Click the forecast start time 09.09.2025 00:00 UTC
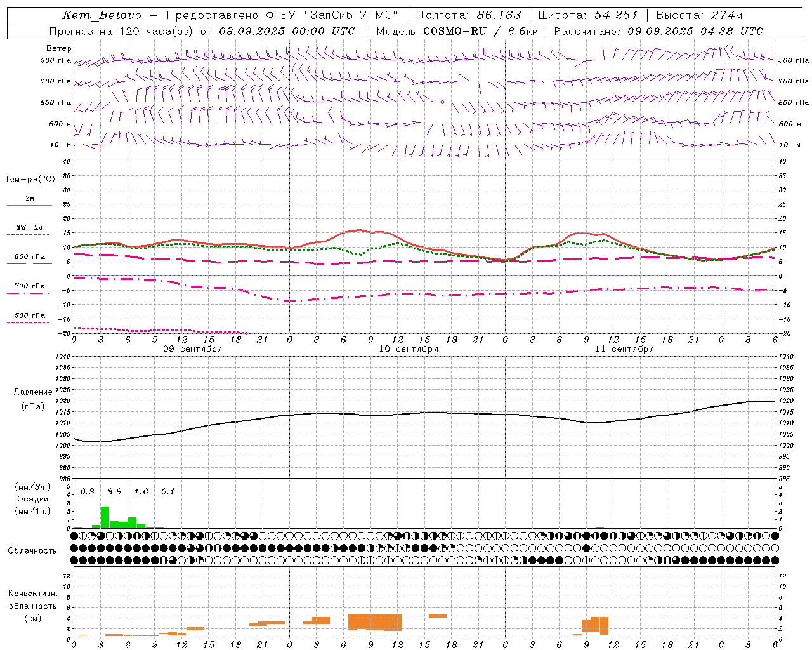 click(x=287, y=31)
